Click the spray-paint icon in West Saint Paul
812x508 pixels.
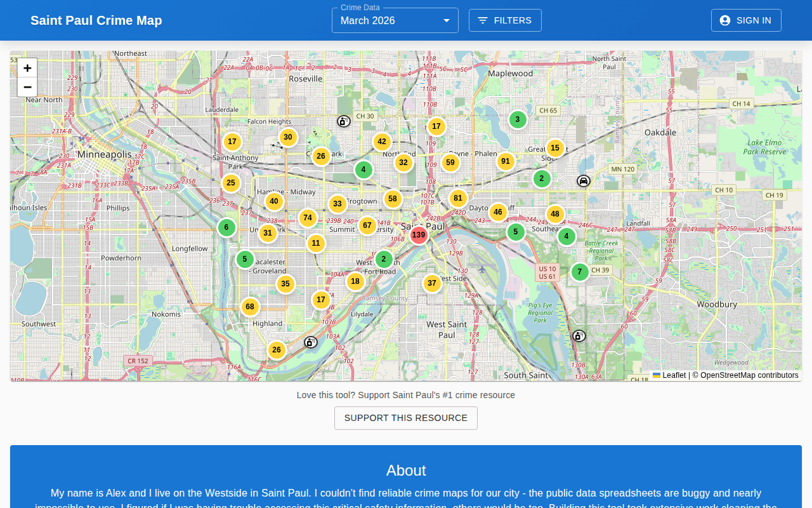pyautogui.click(x=578, y=336)
